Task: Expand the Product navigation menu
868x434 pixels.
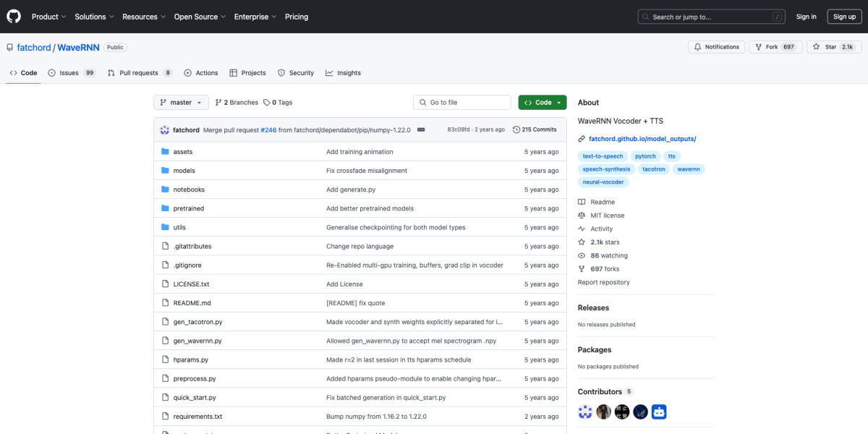Action: click(x=48, y=17)
